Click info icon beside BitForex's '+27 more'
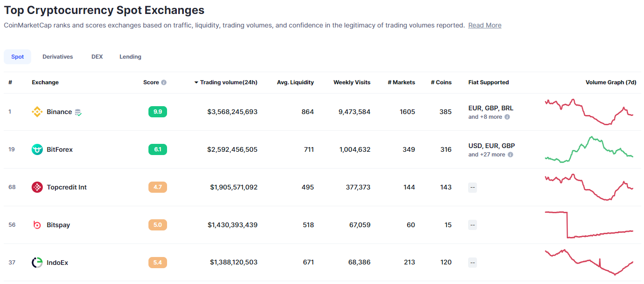The height and width of the screenshot is (284, 644). 510,155
